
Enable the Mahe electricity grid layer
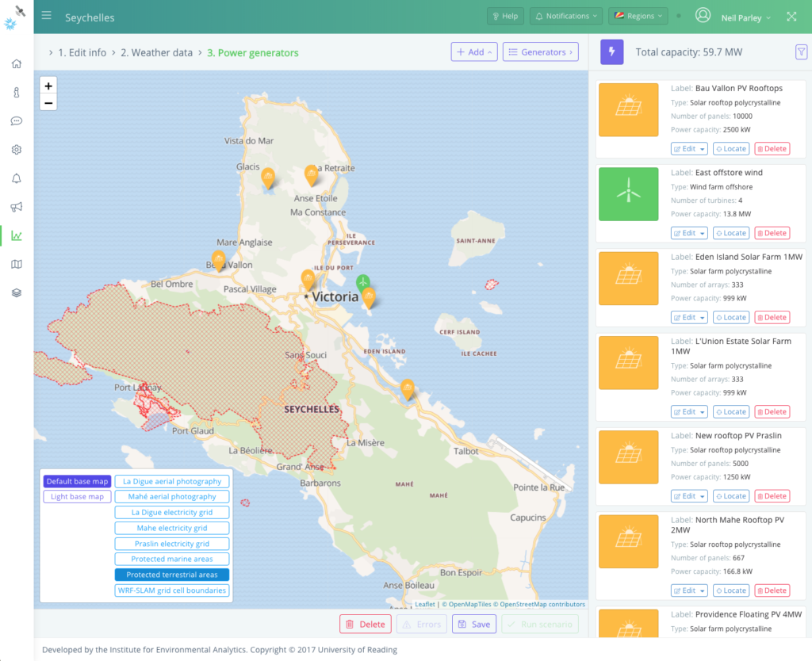tap(172, 528)
